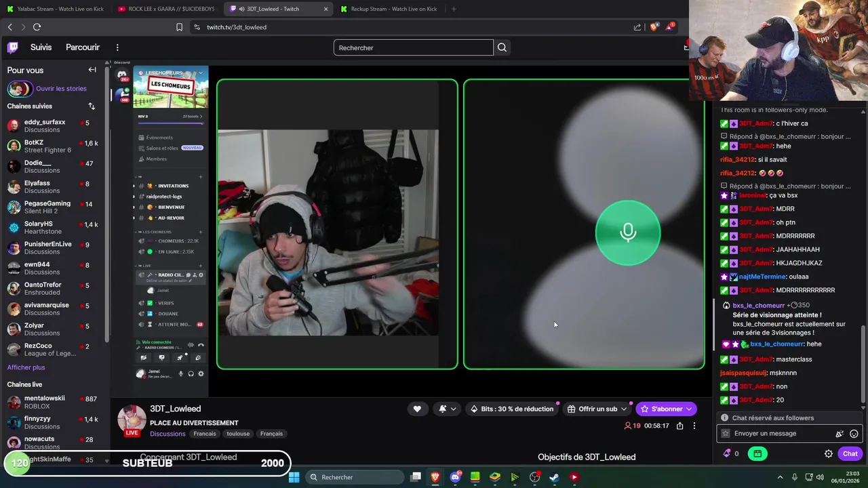868x488 pixels.
Task: Go back in browser history
Action: click(9, 27)
